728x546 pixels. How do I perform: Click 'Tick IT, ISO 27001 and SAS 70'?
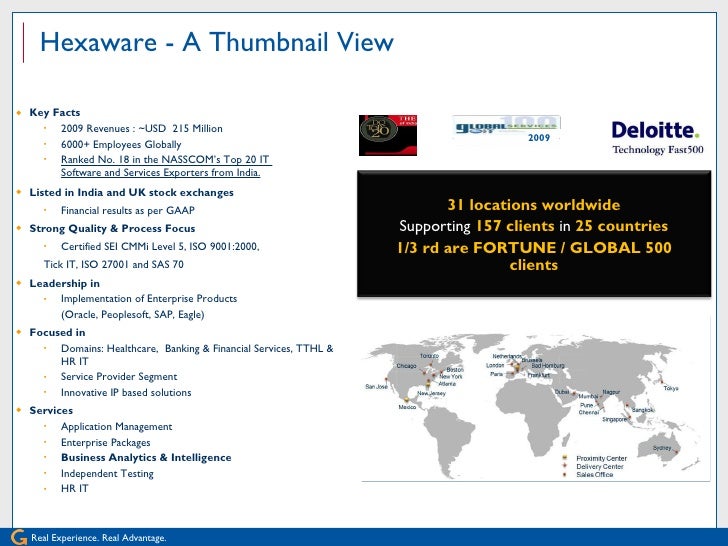click(x=114, y=264)
